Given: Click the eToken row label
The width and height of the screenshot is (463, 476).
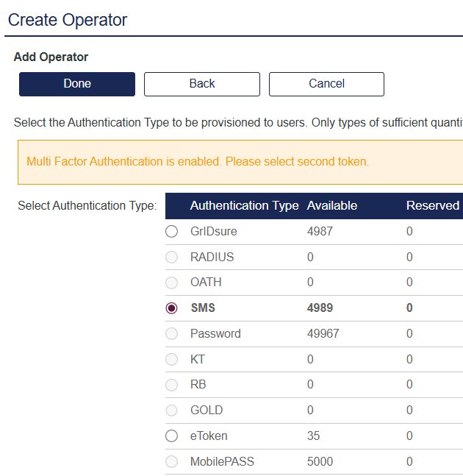Looking at the screenshot, I should coord(209,436).
